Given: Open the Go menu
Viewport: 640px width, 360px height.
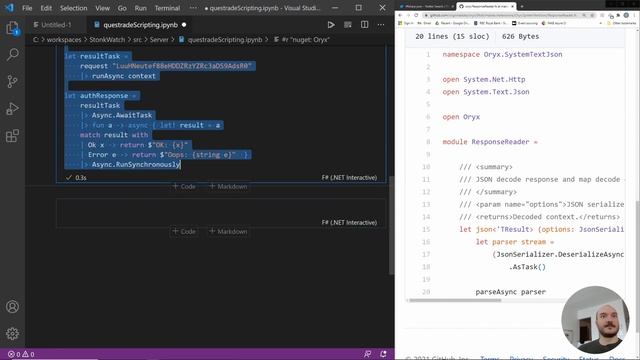Looking at the screenshot, I should pos(122,8).
